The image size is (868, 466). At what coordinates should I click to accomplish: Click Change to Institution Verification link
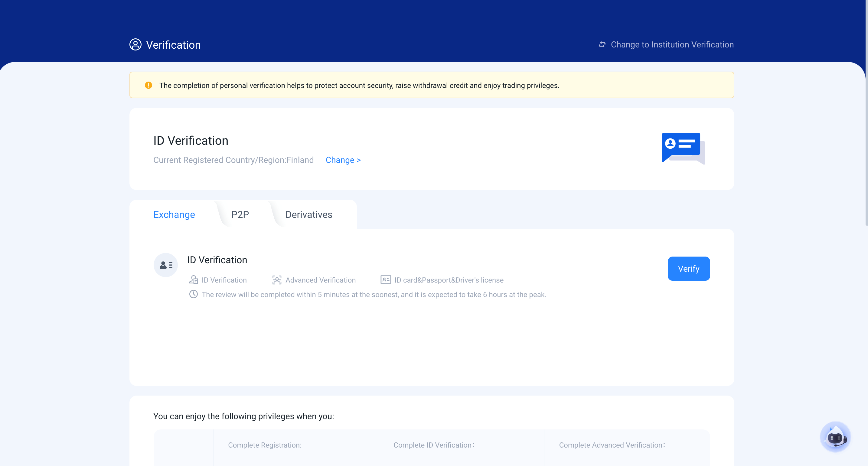pos(672,44)
